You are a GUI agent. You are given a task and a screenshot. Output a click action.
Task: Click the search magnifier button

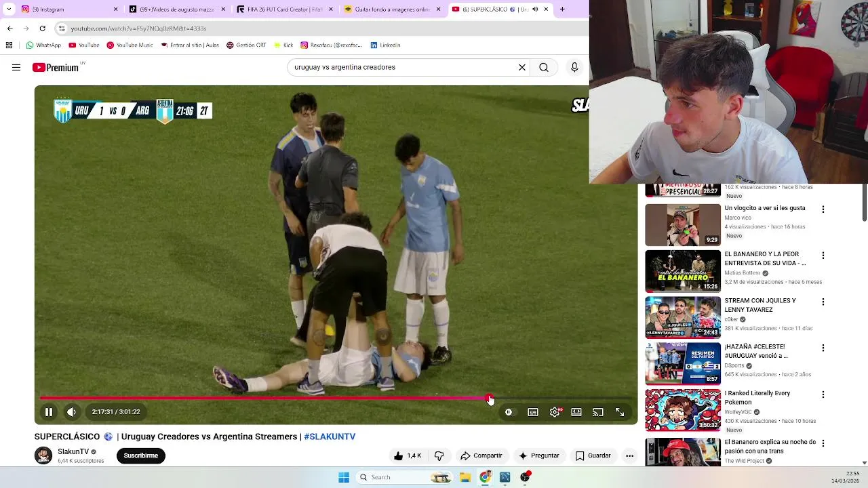coord(544,67)
